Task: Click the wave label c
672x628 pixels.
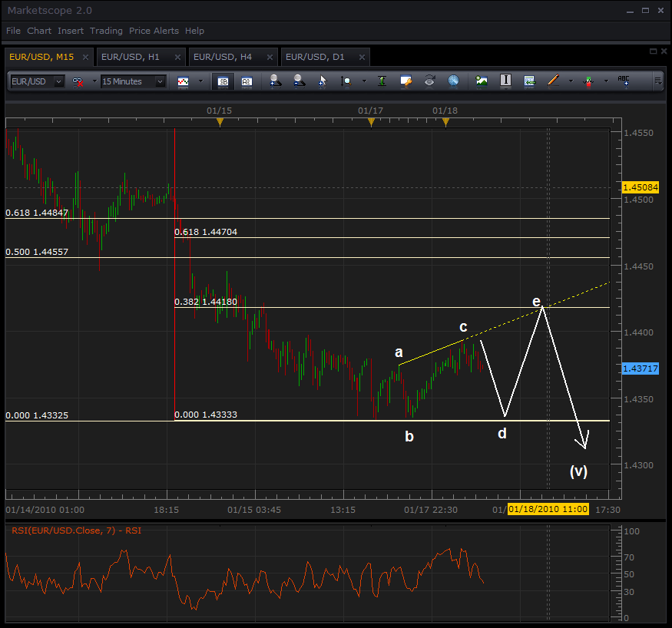Action: [463, 327]
